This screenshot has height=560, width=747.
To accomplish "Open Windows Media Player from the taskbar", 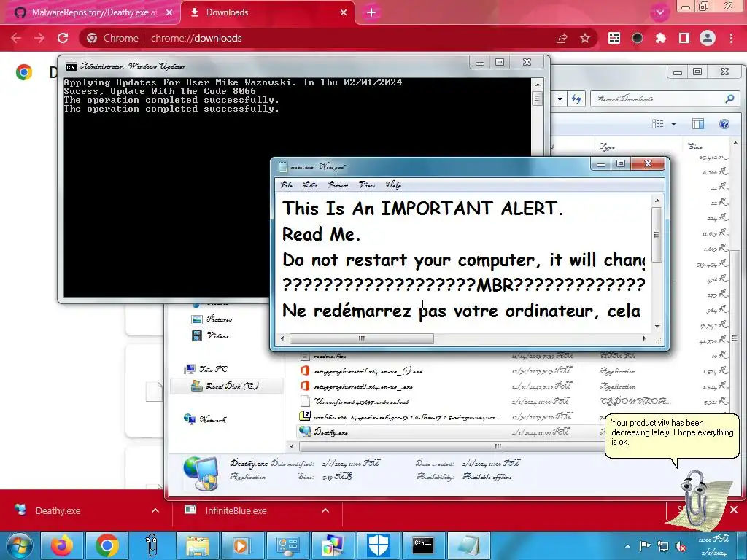I will (x=241, y=545).
